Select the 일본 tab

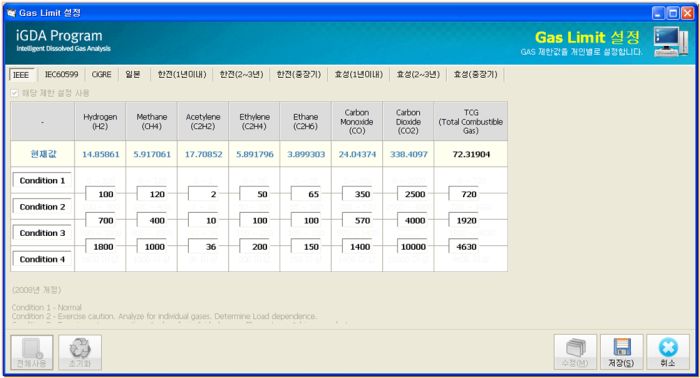click(x=133, y=75)
